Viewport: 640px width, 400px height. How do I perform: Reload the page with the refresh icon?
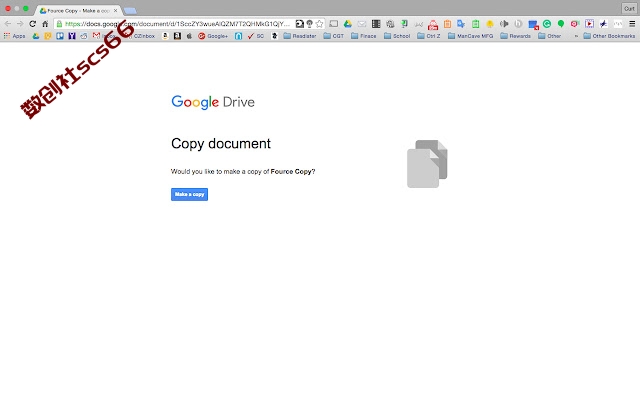[x=33, y=24]
